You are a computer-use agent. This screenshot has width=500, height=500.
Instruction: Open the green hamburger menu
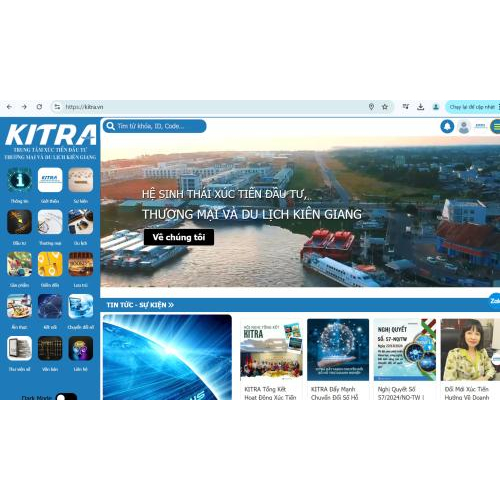click(x=496, y=127)
